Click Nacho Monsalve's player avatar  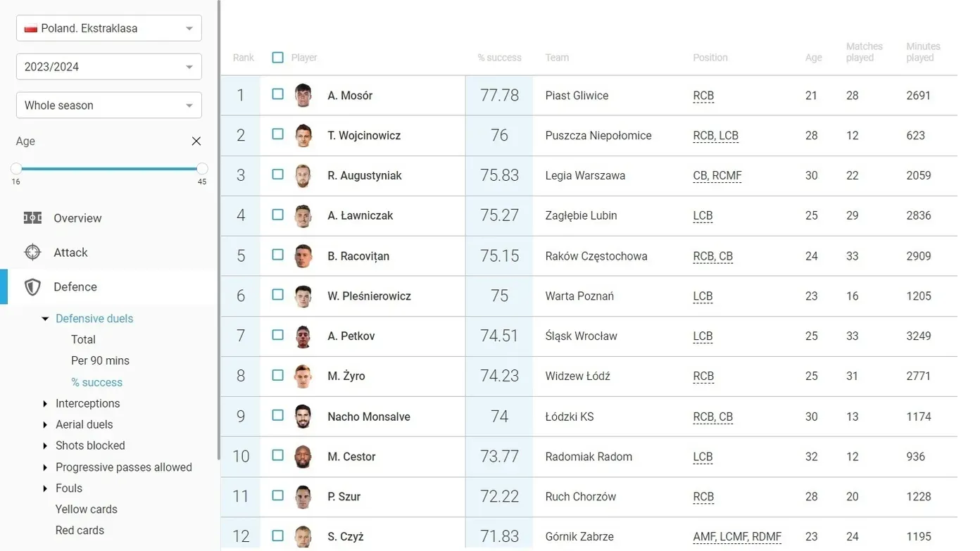(303, 417)
